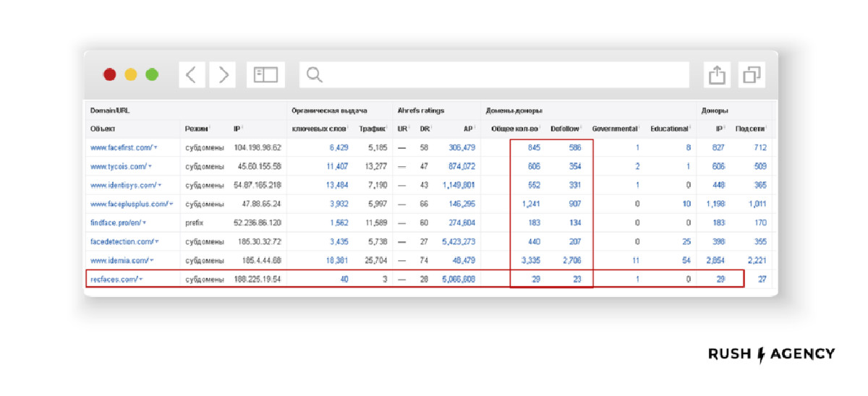This screenshot has height=396, width=868.
Task: Sort by the Dofollow column header
Action: (565, 129)
